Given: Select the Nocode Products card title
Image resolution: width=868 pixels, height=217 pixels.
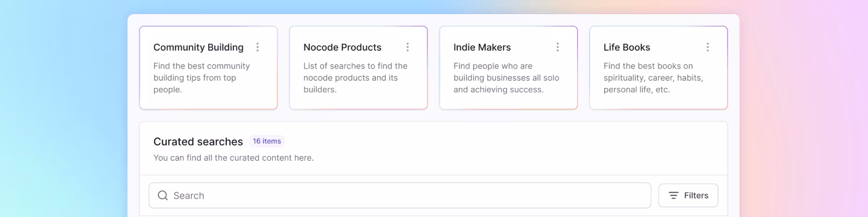Looking at the screenshot, I should point(342,47).
